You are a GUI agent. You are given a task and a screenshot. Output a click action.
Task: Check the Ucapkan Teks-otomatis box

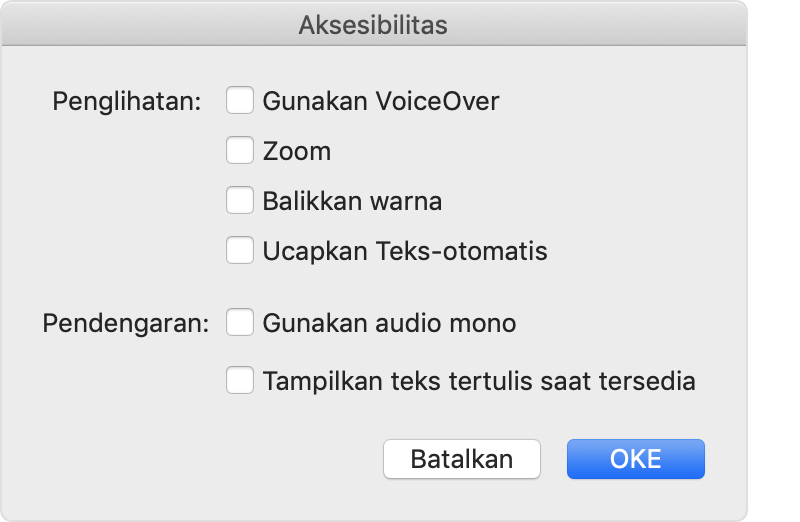tap(240, 250)
